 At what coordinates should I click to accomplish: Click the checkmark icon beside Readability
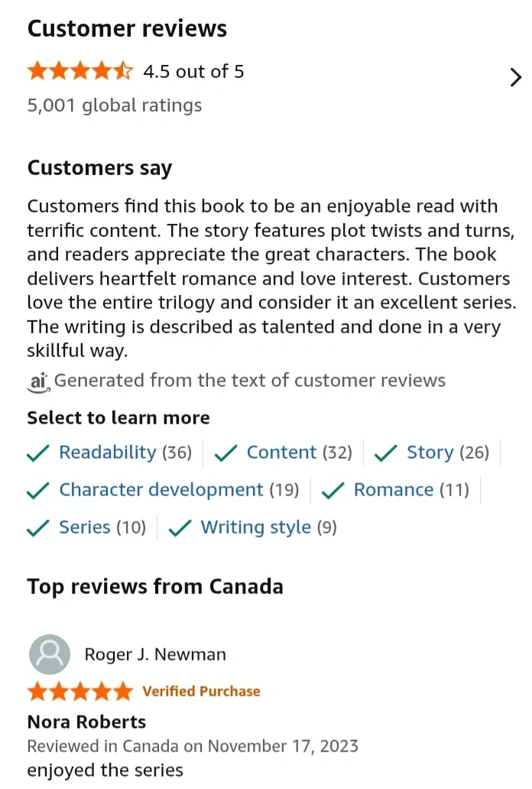pyautogui.click(x=38, y=453)
